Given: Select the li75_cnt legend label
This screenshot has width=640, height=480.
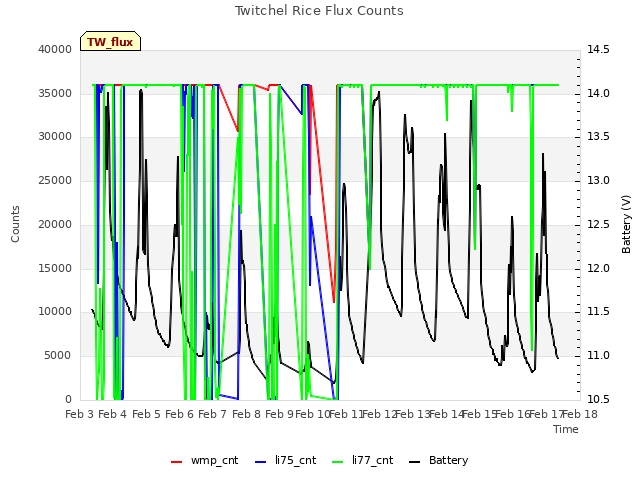Looking at the screenshot, I should pos(295,460).
